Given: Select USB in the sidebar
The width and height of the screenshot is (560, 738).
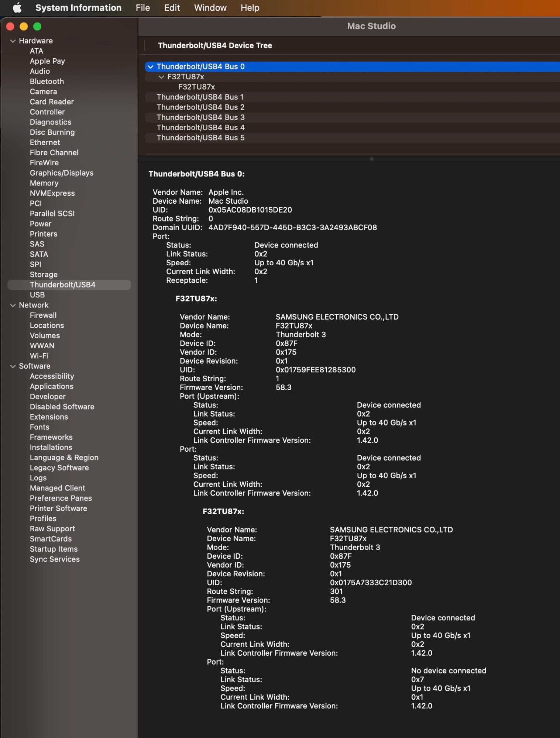Looking at the screenshot, I should 37,295.
